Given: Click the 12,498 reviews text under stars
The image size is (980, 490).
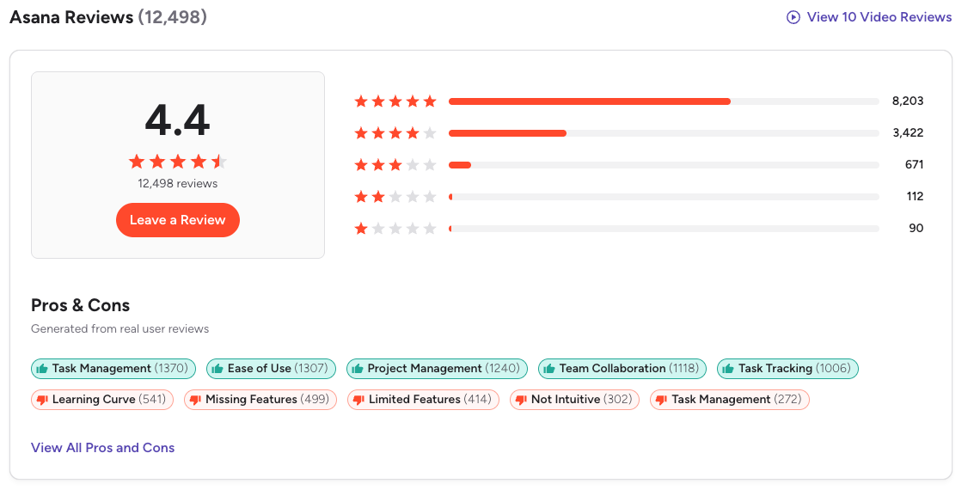Looking at the screenshot, I should 177,184.
